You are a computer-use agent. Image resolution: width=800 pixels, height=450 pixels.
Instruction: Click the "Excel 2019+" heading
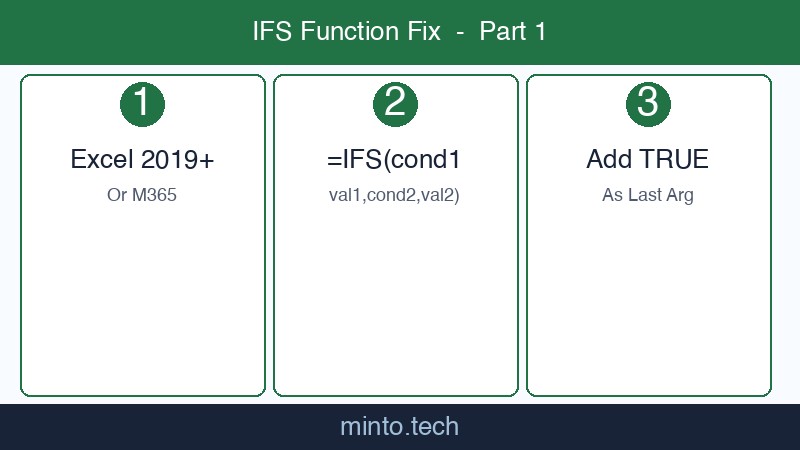142,159
